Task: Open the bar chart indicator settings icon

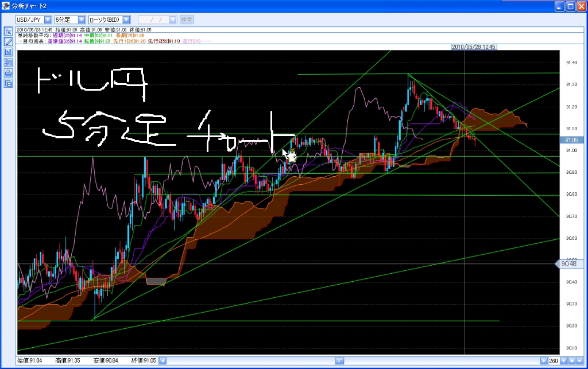Action: [8, 52]
